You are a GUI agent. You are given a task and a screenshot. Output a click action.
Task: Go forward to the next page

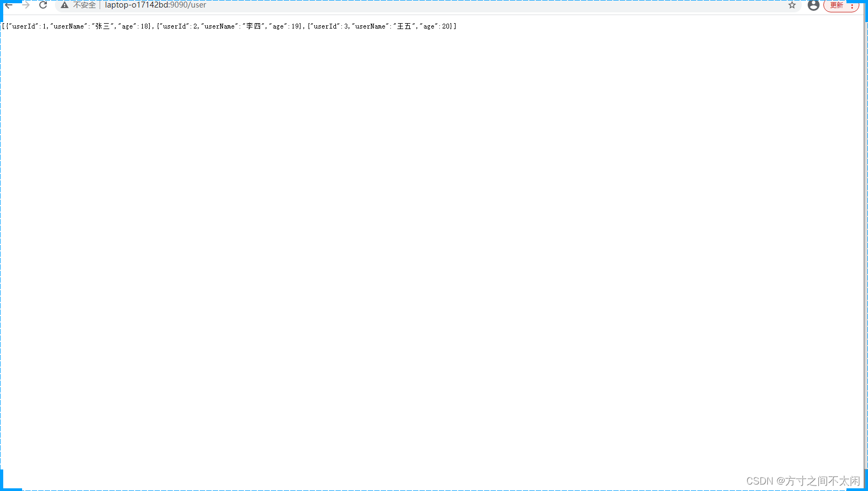click(26, 5)
